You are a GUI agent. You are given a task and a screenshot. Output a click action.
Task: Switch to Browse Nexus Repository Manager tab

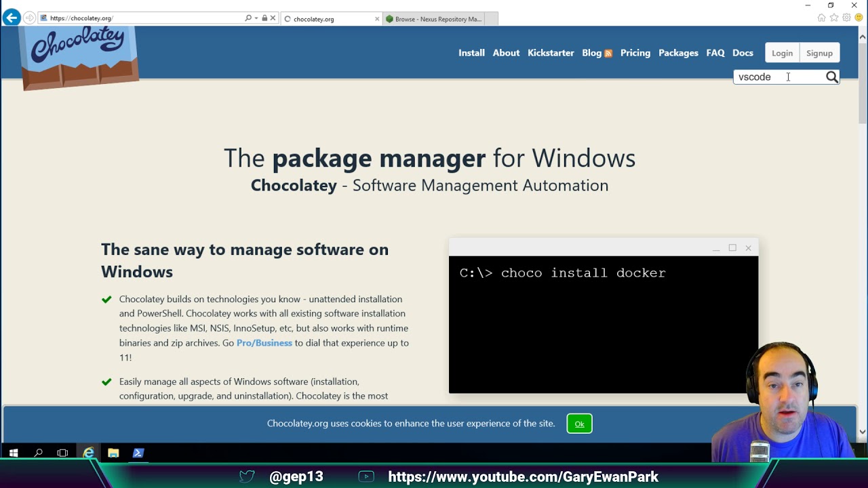point(433,19)
